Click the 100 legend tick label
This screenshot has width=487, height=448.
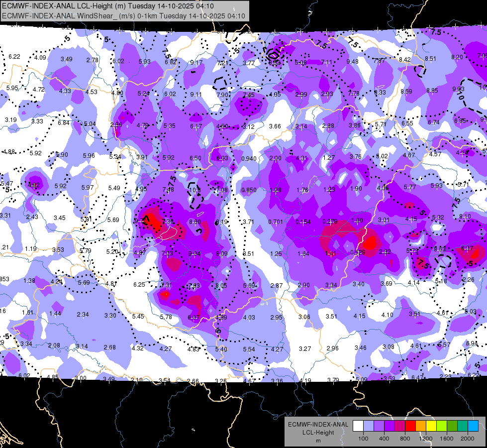[x=363, y=439]
